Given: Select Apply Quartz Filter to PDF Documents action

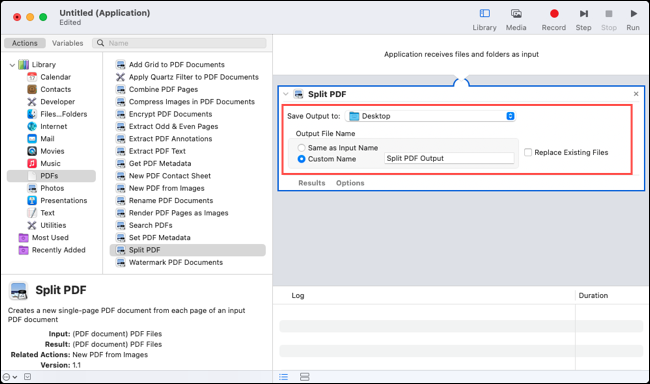Looking at the screenshot, I should tap(193, 77).
